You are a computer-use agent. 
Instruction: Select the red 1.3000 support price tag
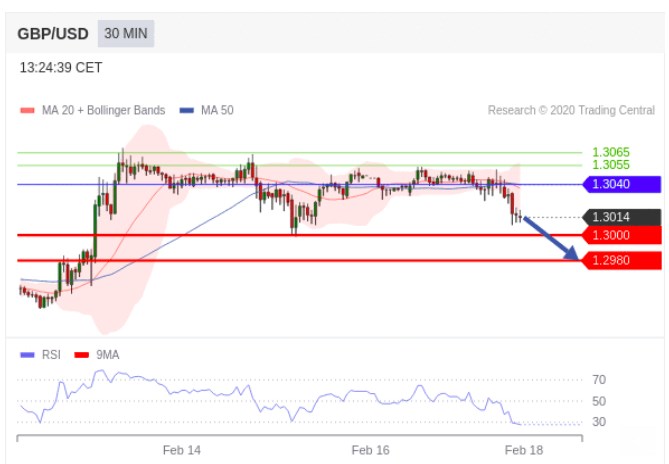[621, 235]
